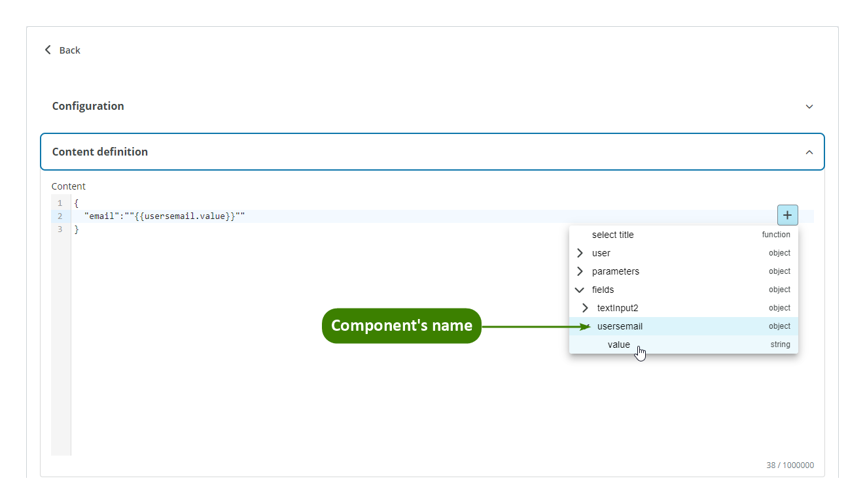The image size is (865, 504).
Task: Click the closing brace on line 3
Action: tap(77, 229)
